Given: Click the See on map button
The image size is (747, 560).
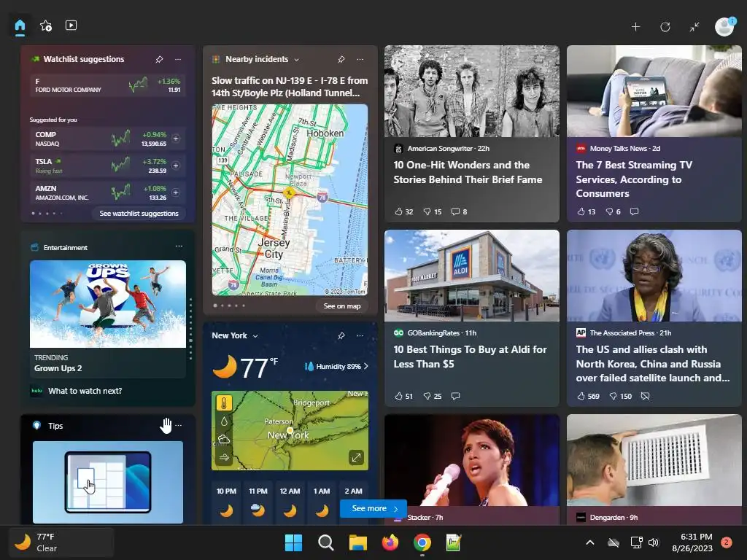Looking at the screenshot, I should pos(341,306).
